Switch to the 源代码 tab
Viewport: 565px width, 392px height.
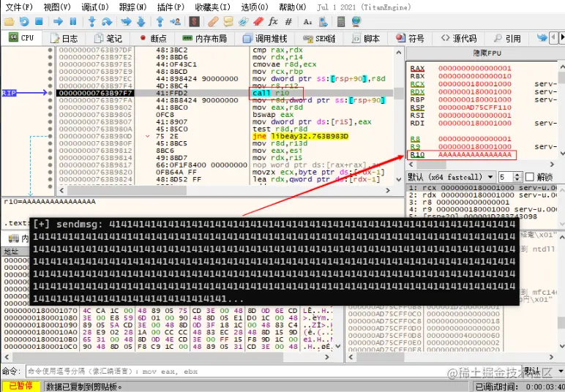(459, 38)
